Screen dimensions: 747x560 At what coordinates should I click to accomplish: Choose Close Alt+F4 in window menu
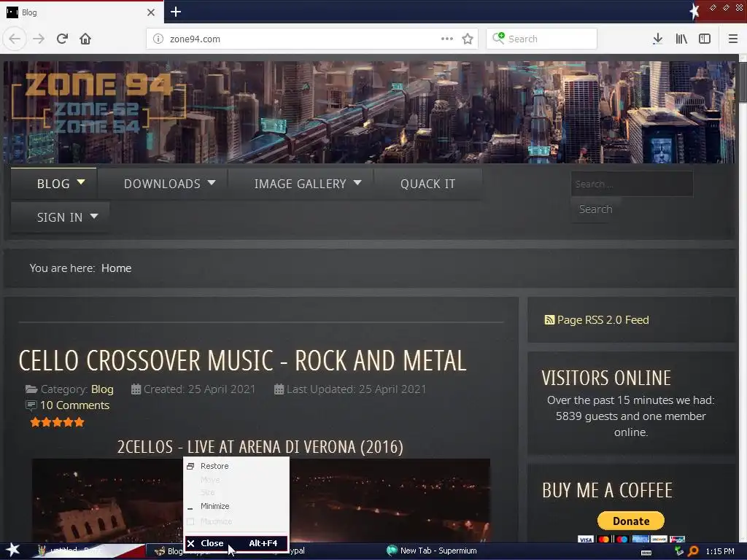click(x=236, y=543)
